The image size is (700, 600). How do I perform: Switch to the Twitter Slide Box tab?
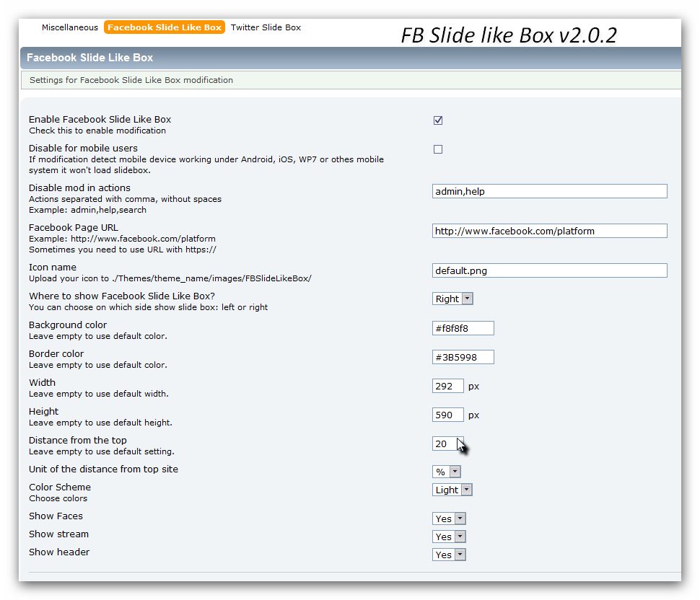266,27
